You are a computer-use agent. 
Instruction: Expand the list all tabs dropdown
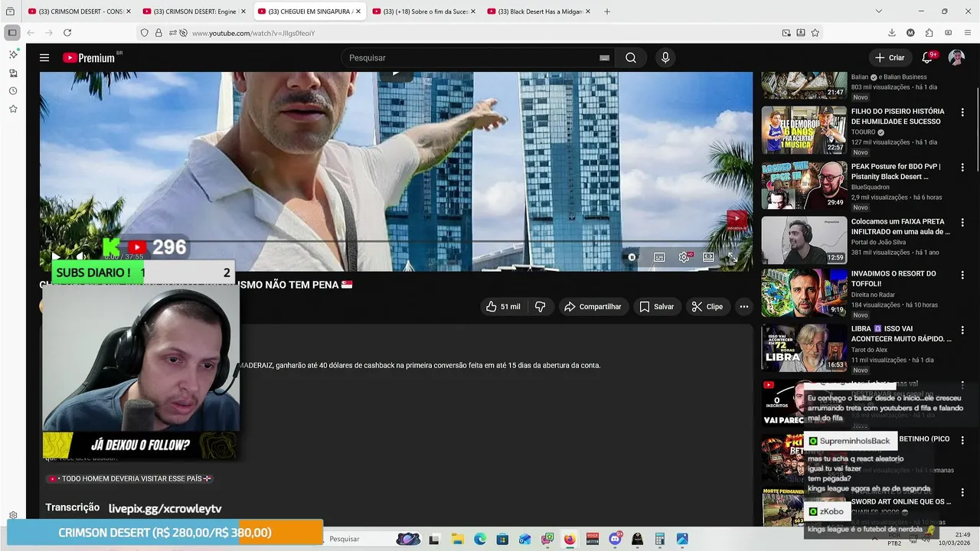(x=878, y=11)
